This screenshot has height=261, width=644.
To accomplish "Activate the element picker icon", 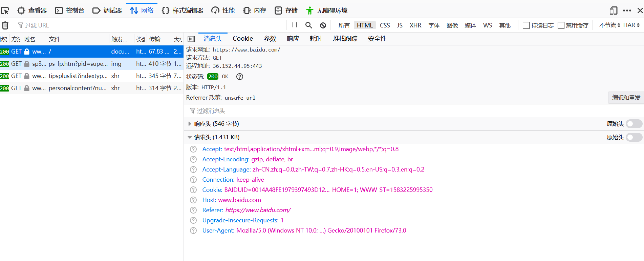I will coord(5,11).
